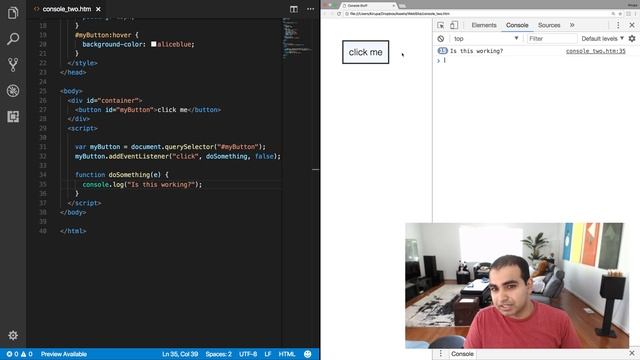Open the drawer menu dots beside Console
The image size is (640, 360).
coord(440,353)
